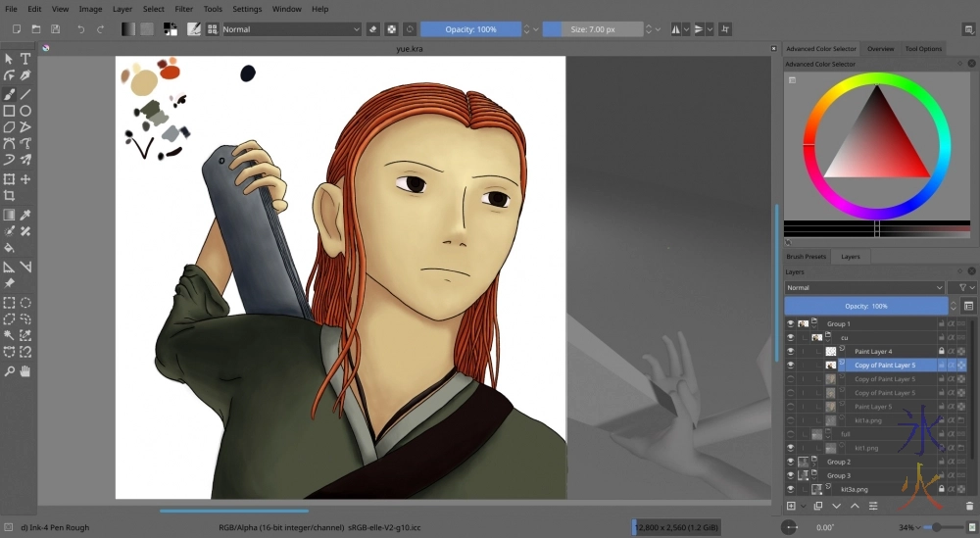Screen dimensions: 980x538
Task: Switch to the Tool Options tab
Action: click(x=923, y=48)
